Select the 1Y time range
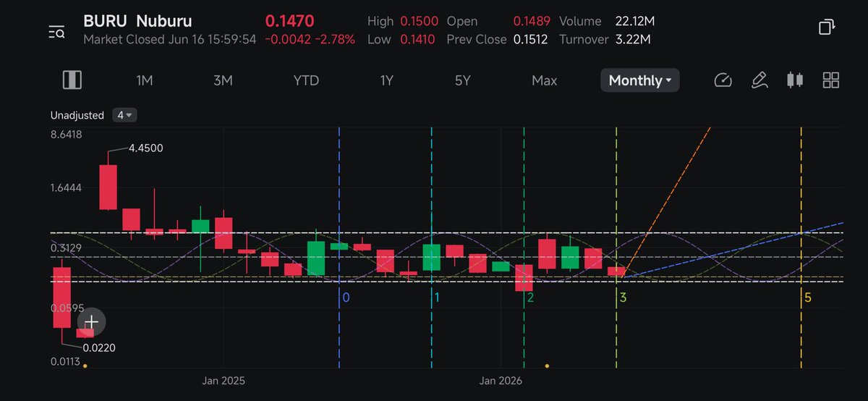Screen dimensions: 868x401 (x=387, y=80)
